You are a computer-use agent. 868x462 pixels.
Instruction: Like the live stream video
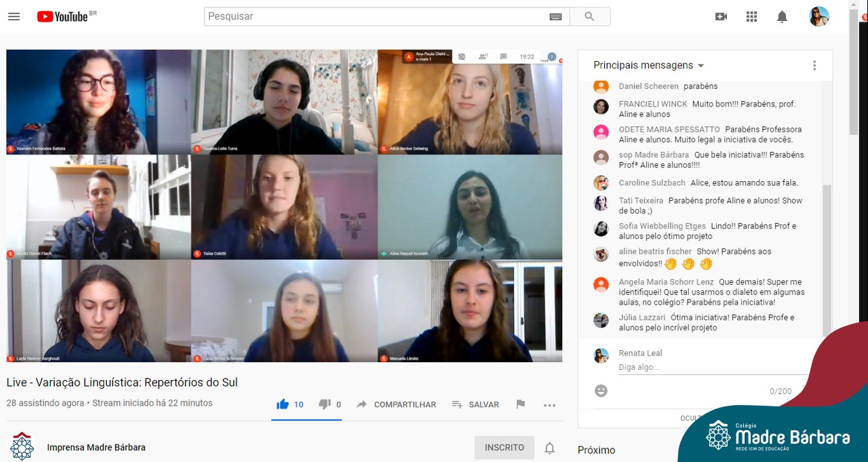coord(283,404)
